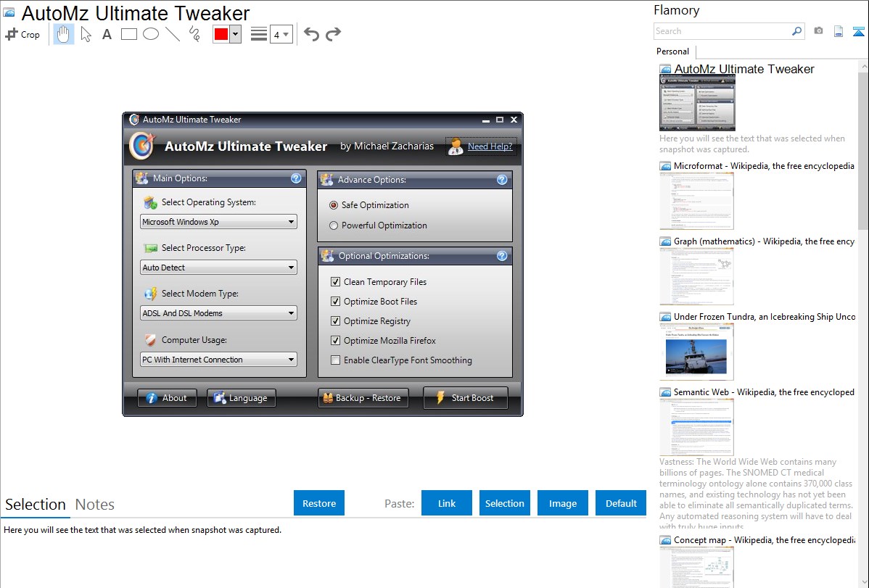Activate the hand pan tool
The width and height of the screenshot is (869, 588).
point(64,34)
